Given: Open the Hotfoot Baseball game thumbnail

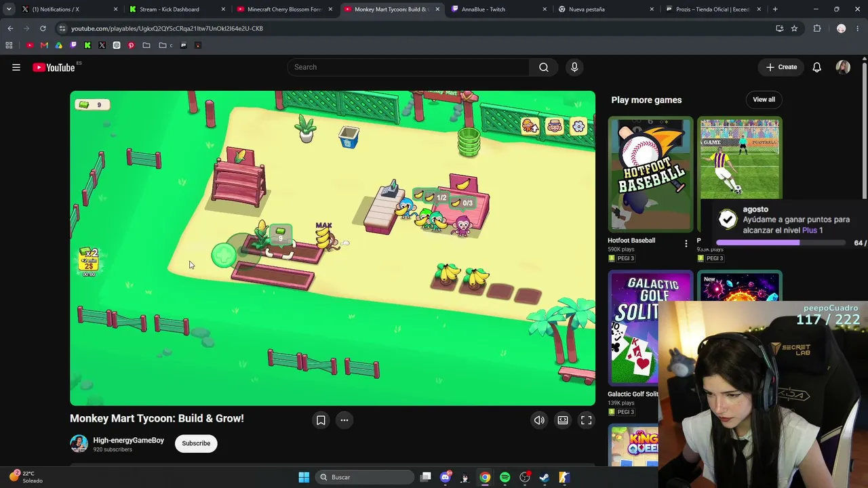Looking at the screenshot, I should [651, 174].
